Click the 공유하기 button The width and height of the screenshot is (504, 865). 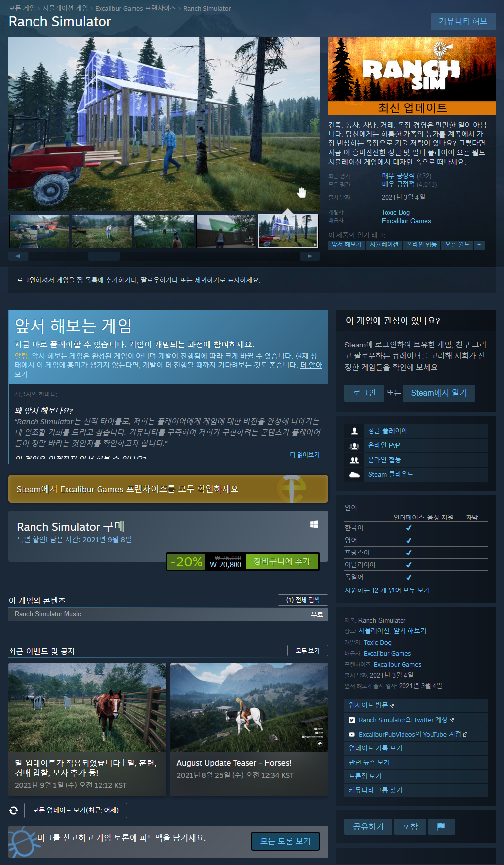click(x=368, y=827)
